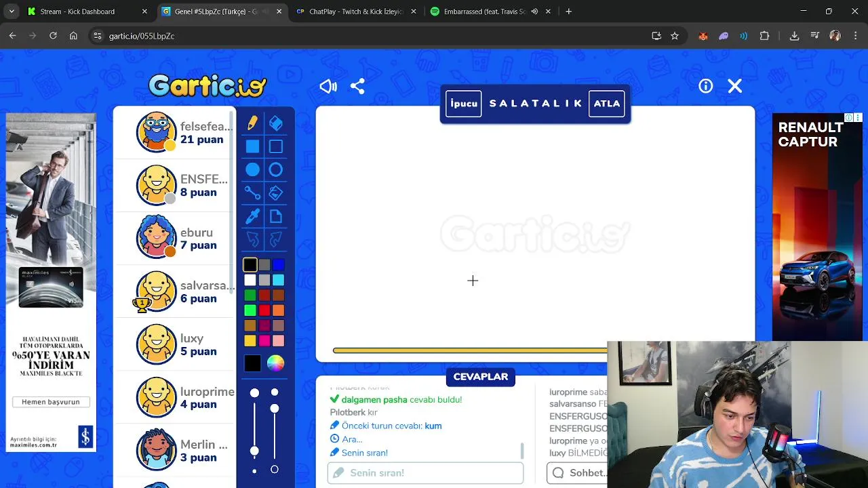Open the CEVAPLAR answers tab

tap(481, 377)
